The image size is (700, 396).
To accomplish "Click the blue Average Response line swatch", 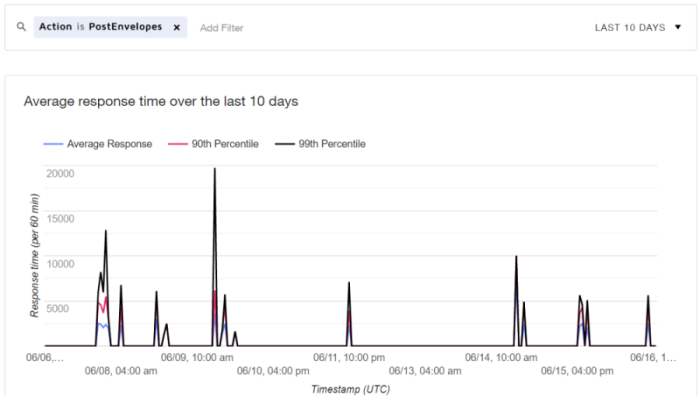I will [53, 144].
